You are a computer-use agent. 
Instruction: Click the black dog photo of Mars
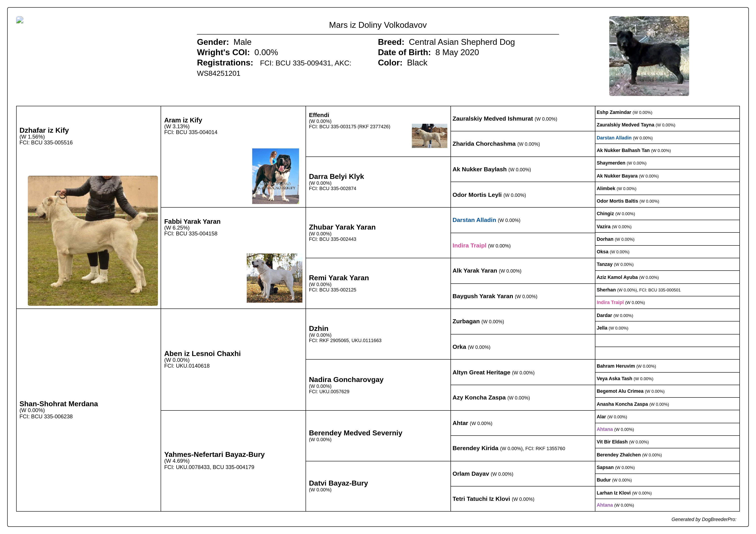pos(649,56)
